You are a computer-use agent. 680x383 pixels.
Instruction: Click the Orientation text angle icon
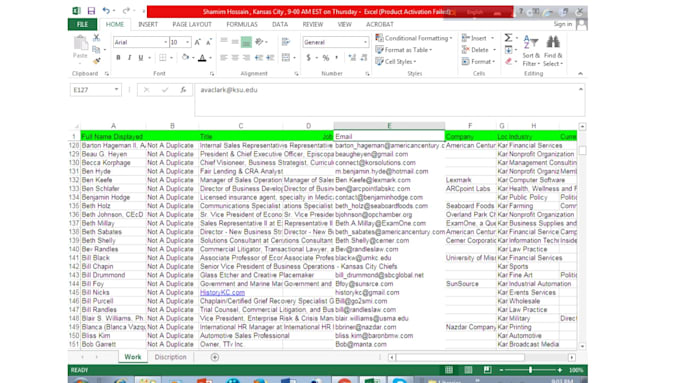point(259,42)
